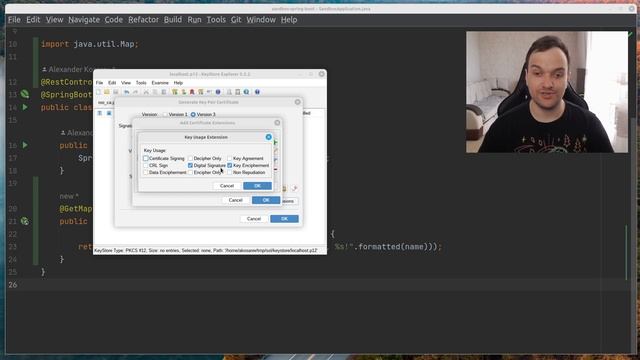Open the IDE Git menu
This screenshot has height=360, width=640.
(236, 20)
